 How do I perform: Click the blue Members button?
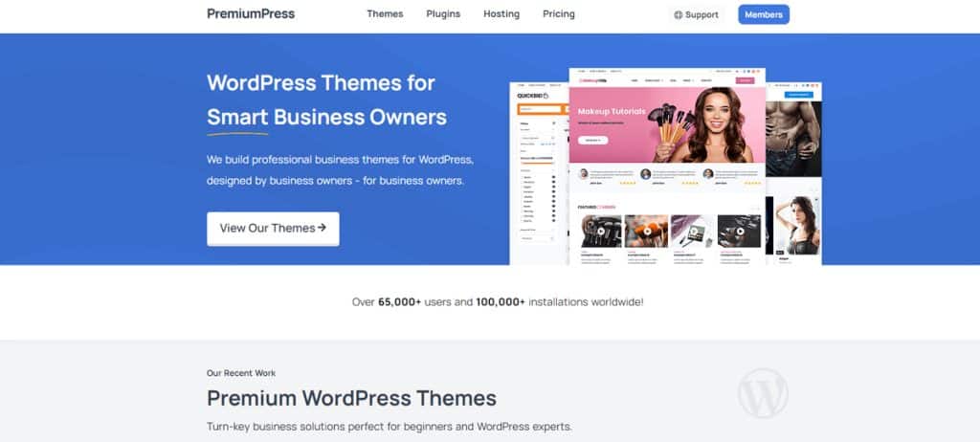[763, 14]
